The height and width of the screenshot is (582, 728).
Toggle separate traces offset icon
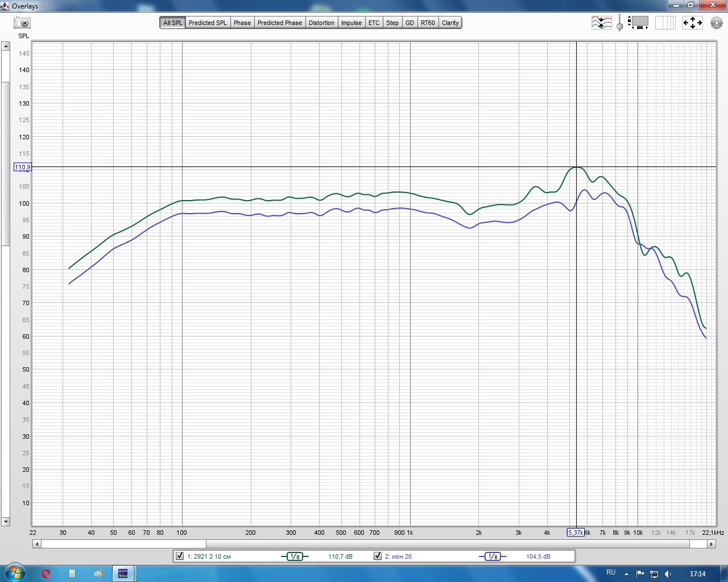[x=601, y=23]
